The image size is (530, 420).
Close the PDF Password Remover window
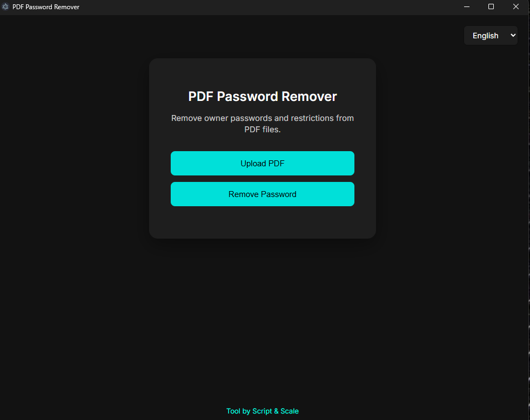click(x=516, y=7)
